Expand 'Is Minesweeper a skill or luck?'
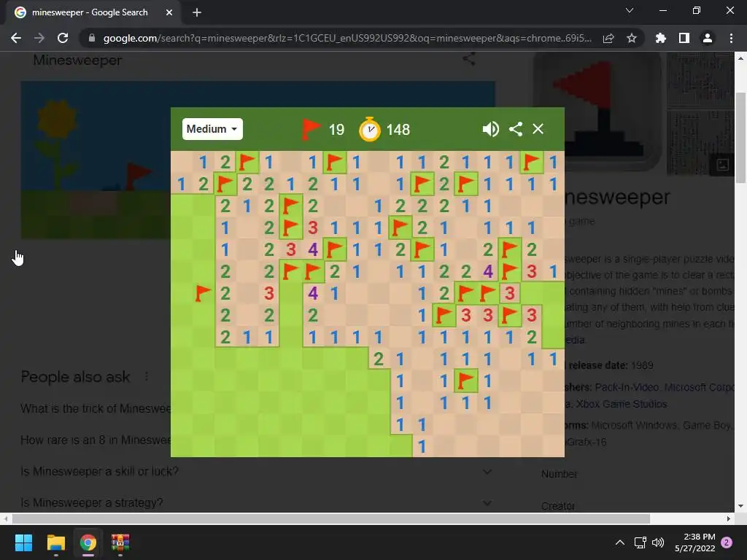The height and width of the screenshot is (560, 747). pyautogui.click(x=487, y=472)
